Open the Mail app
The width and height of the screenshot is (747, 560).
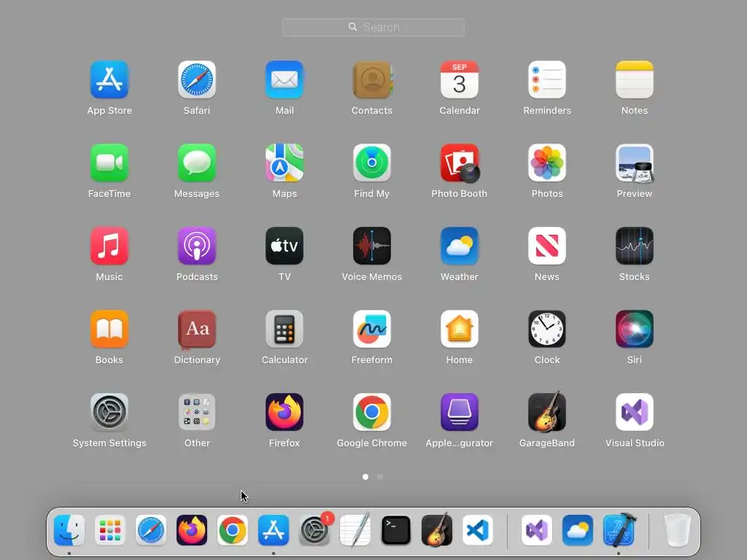pos(285,79)
